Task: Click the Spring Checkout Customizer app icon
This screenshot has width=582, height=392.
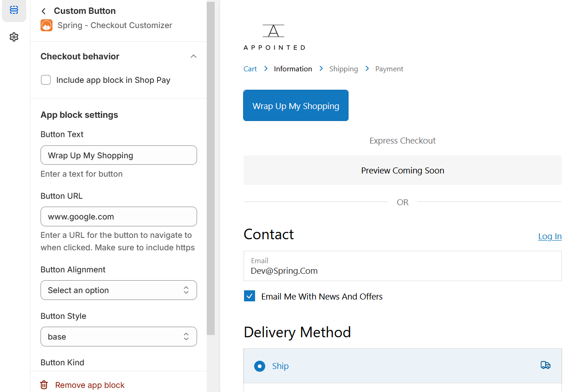Action: point(47,25)
